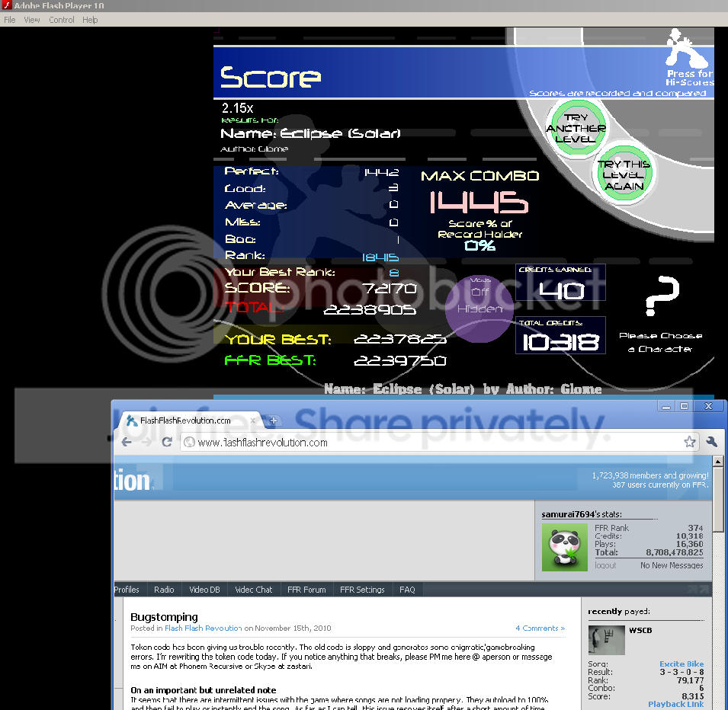Close the FlashFlashRevolution.com tab
Viewport: 728px width, 710px height.
click(254, 421)
